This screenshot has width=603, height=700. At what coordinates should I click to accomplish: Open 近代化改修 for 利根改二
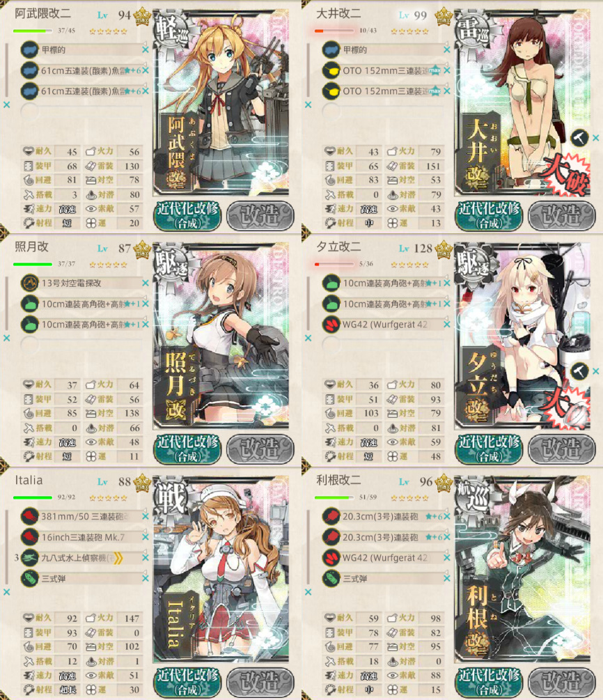[490, 682]
